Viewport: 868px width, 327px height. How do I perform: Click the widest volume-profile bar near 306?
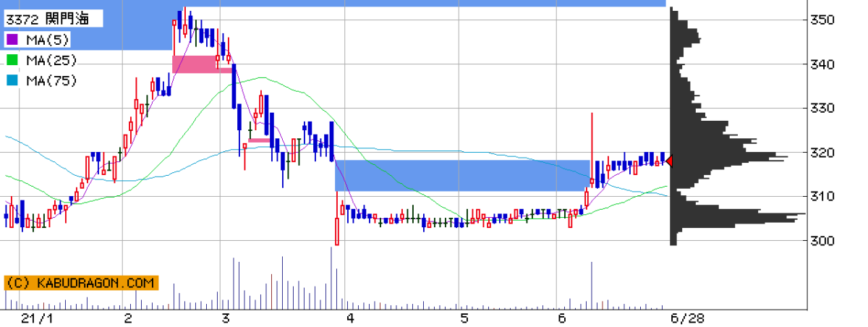pos(738,214)
